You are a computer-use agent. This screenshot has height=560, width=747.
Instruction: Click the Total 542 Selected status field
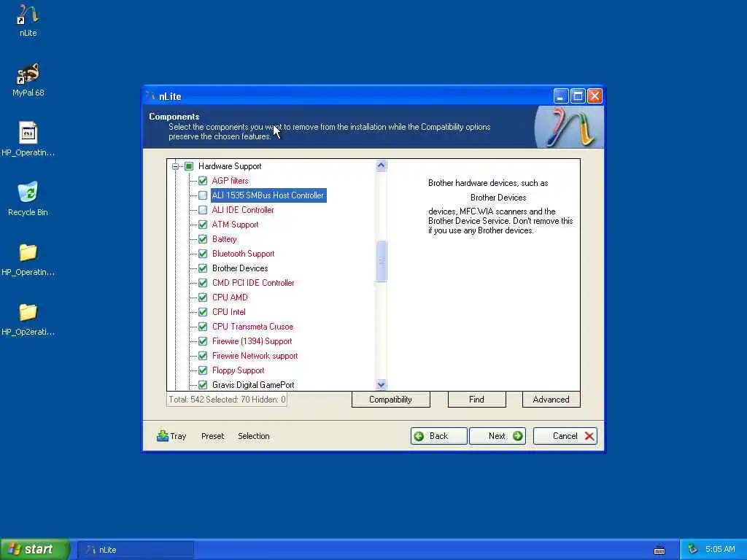pos(227,400)
